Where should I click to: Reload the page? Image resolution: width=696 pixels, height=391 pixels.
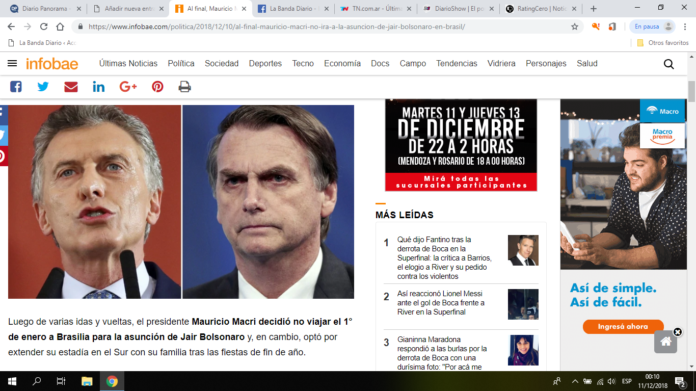44,27
